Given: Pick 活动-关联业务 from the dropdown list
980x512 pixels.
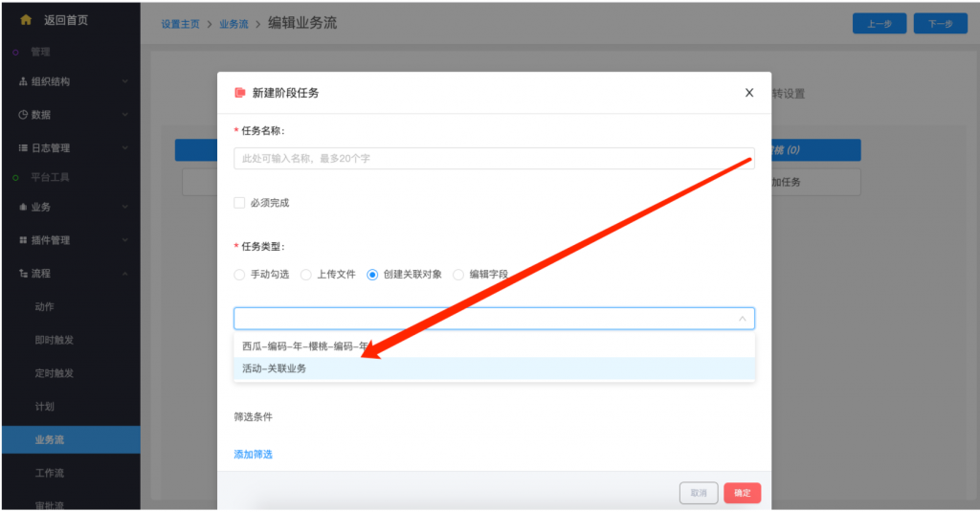Looking at the screenshot, I should [x=275, y=368].
